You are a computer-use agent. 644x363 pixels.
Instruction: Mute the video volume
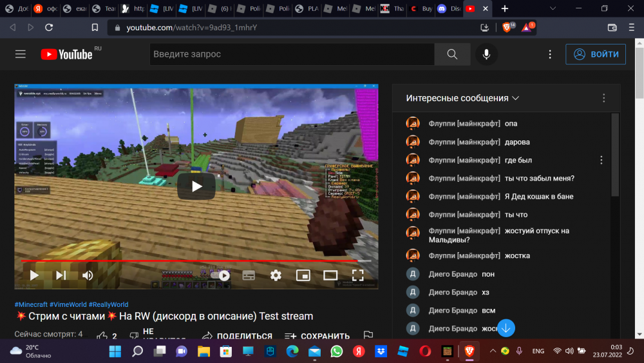point(88,275)
